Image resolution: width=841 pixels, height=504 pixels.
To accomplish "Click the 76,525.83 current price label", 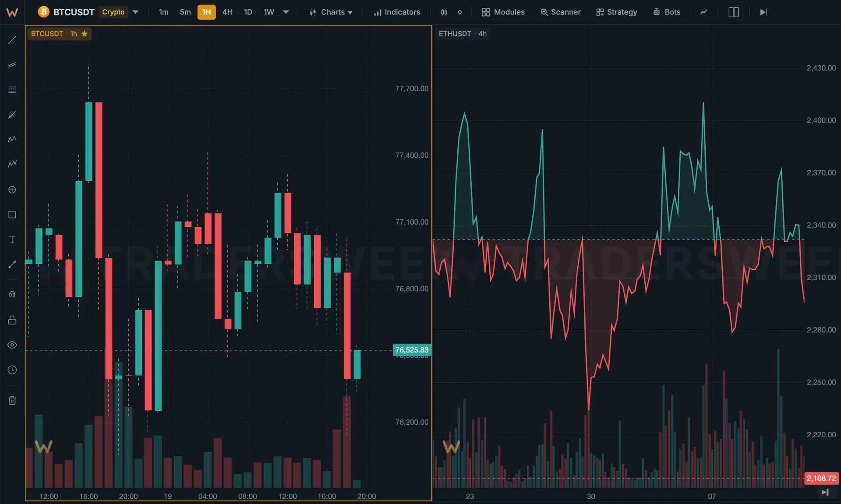I will click(412, 350).
